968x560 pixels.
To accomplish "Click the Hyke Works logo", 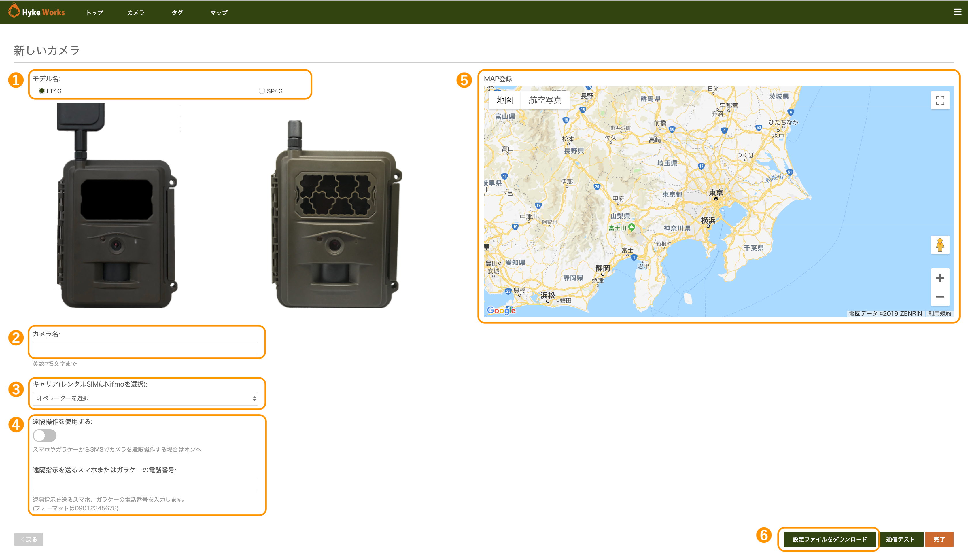I will 37,12.
